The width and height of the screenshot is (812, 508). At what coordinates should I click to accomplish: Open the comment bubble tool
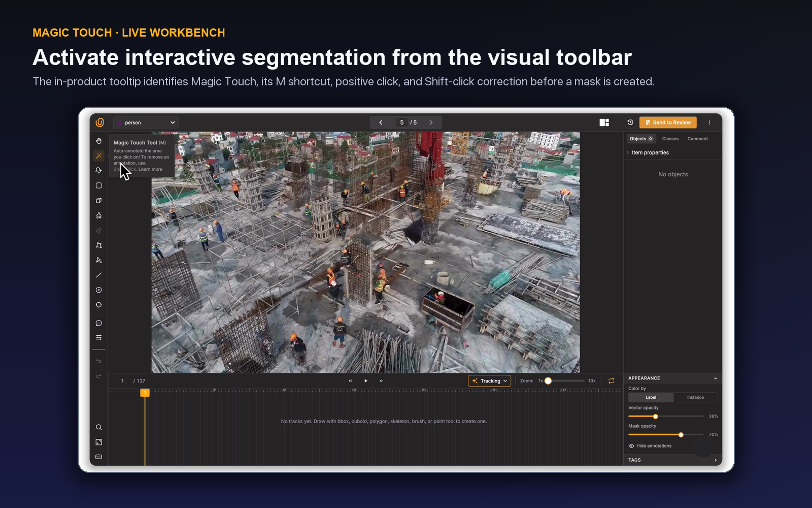coord(99,323)
